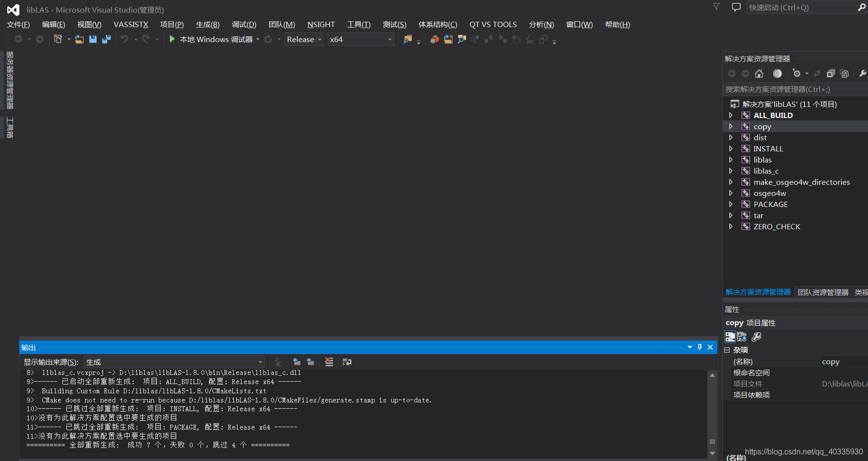Expand the ALL_BUILD project node
Screen dimensions: 868x461
coord(731,115)
